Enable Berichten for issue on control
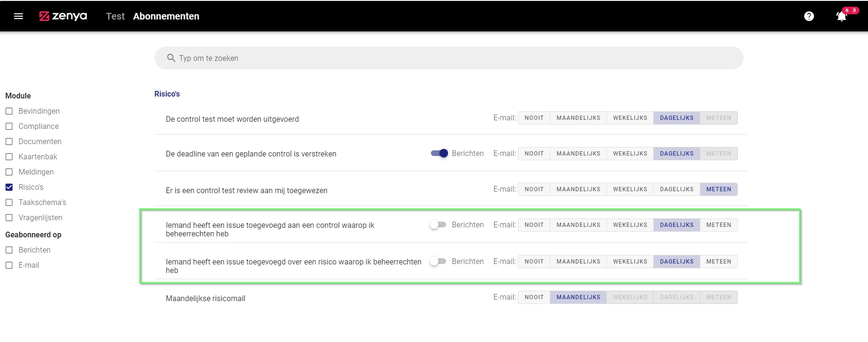868x342 pixels. (x=438, y=225)
